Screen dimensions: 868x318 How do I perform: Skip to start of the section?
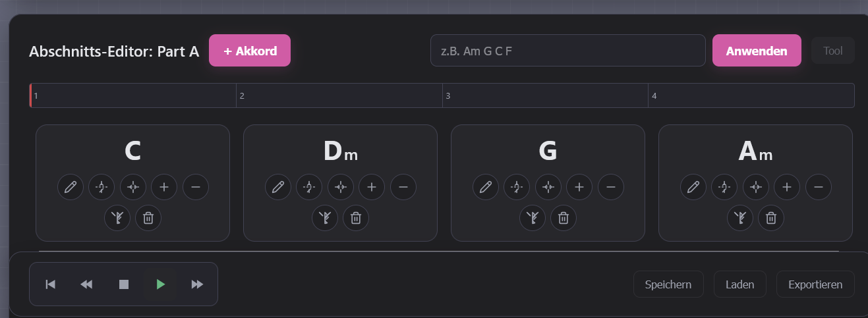[x=50, y=284]
